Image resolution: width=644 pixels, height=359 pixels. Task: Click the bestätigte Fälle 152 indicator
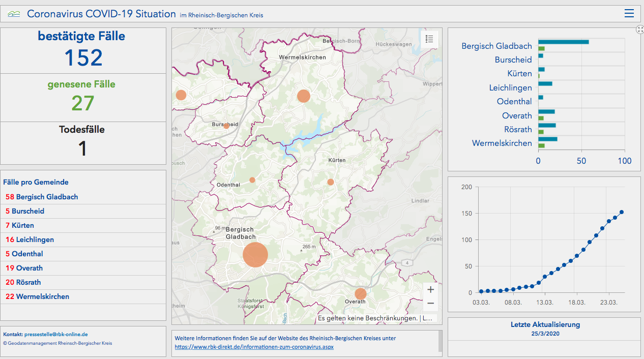[x=83, y=50]
